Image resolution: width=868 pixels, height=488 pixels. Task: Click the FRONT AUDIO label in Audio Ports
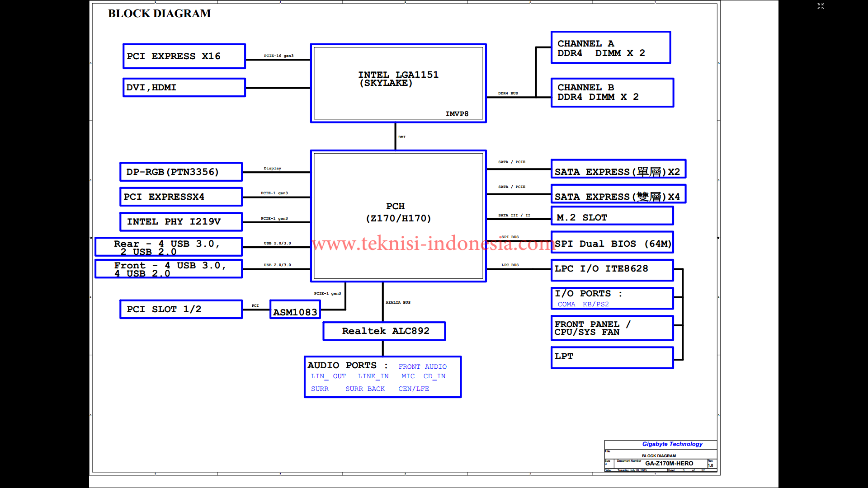coord(422,366)
